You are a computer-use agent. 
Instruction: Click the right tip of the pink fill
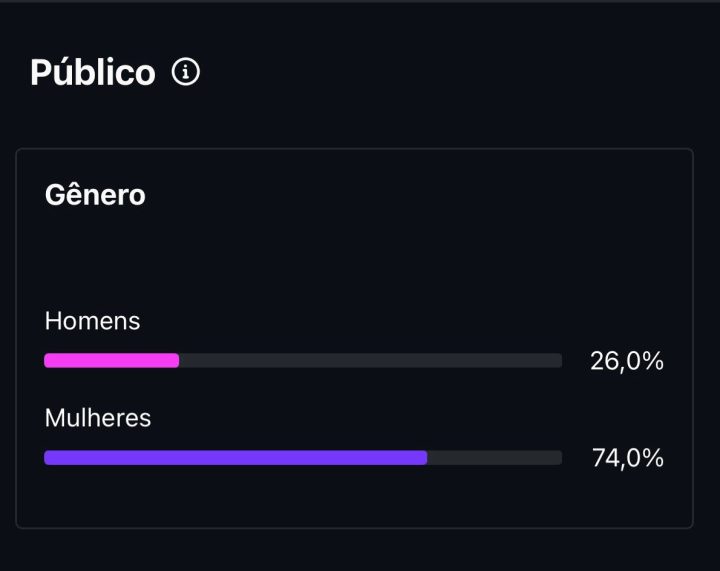point(175,361)
